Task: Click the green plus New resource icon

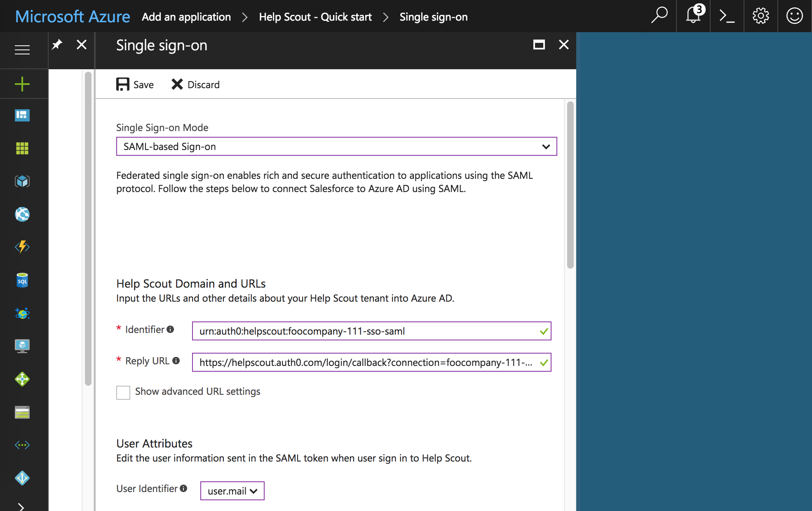Action: (22, 84)
